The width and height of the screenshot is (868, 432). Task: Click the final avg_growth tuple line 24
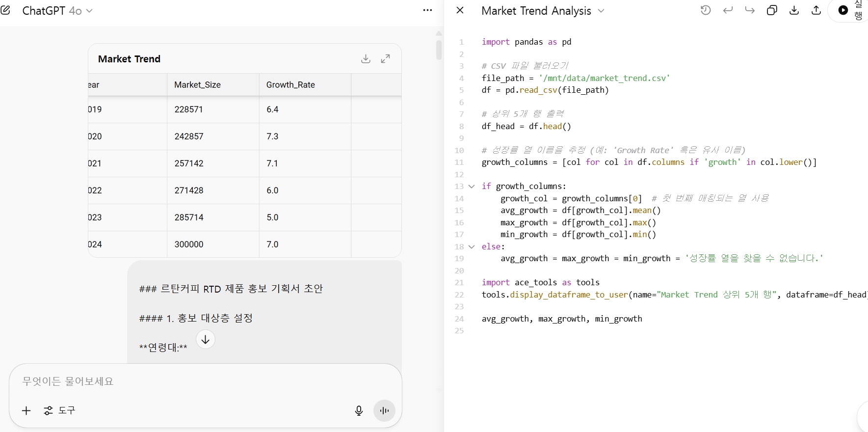(x=562, y=319)
